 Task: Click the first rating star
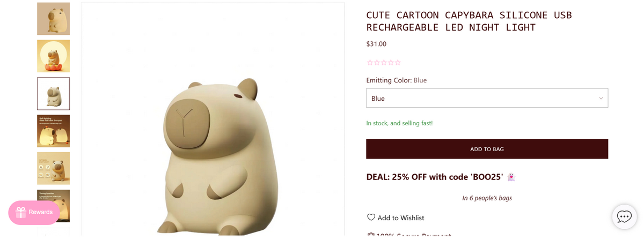[370, 63]
